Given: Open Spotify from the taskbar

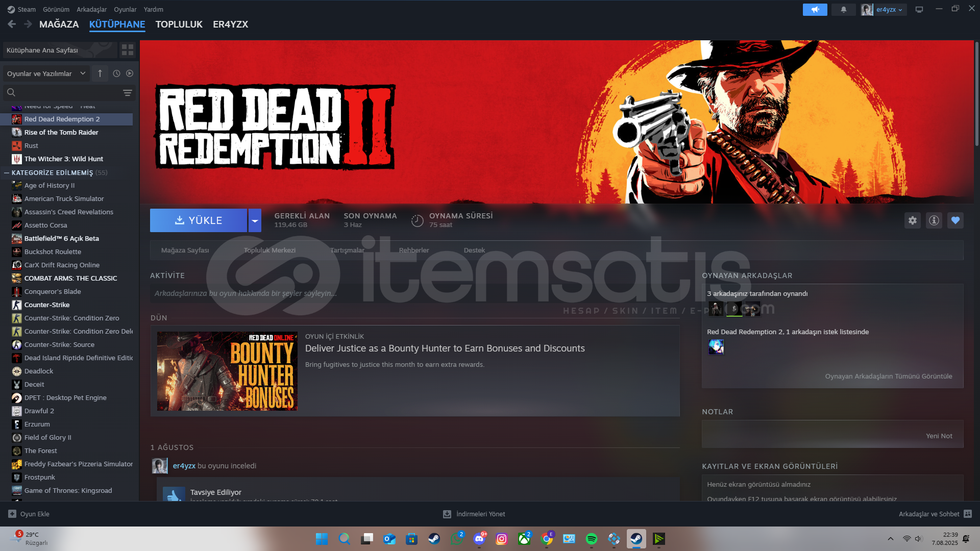Looking at the screenshot, I should point(592,539).
